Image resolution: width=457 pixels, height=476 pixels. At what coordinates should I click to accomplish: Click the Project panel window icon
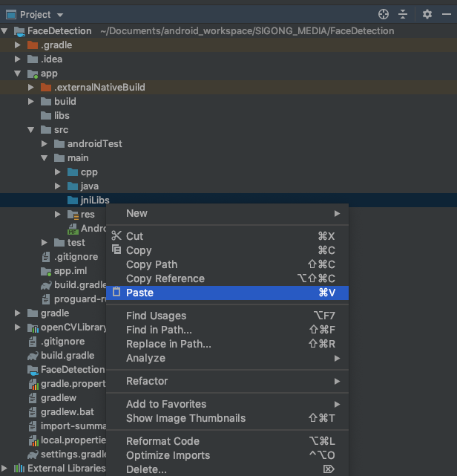coord(11,15)
